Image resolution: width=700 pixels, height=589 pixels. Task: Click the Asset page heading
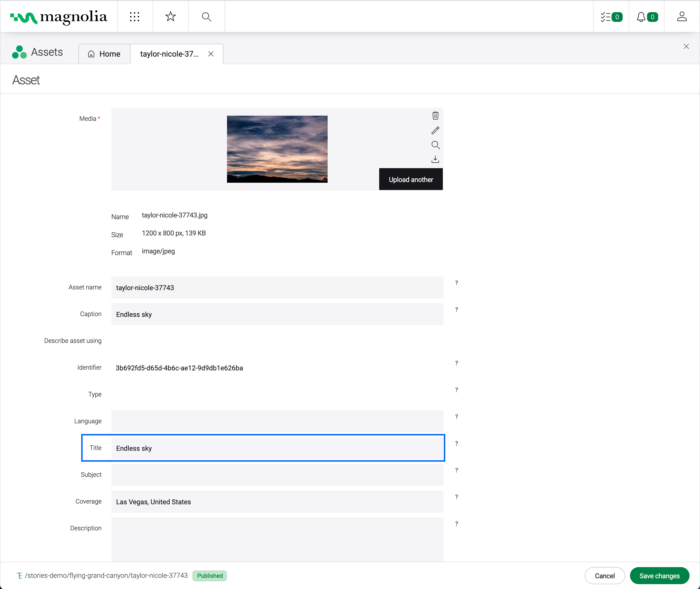[26, 80]
